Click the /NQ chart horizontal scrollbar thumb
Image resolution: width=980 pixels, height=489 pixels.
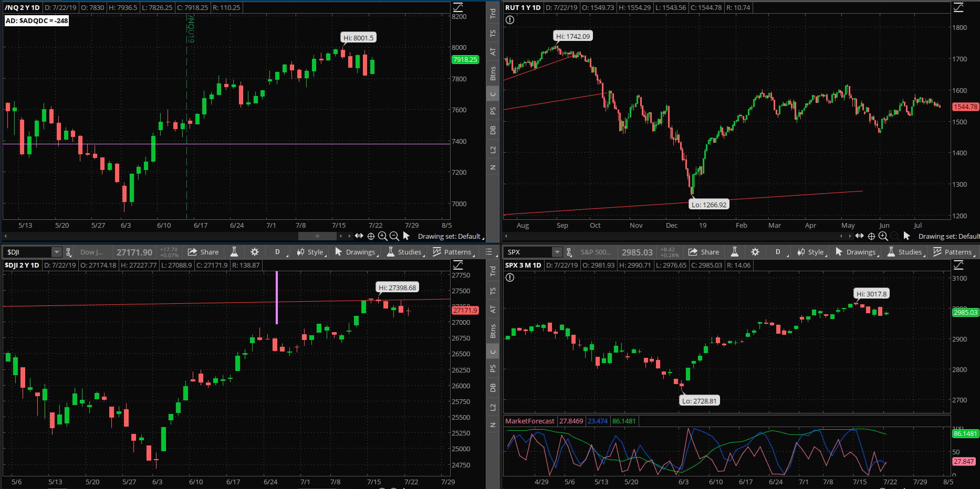317,236
